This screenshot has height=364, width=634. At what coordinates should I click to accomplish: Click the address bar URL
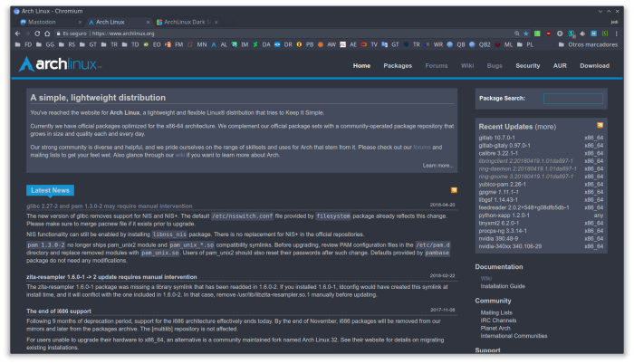click(x=123, y=34)
